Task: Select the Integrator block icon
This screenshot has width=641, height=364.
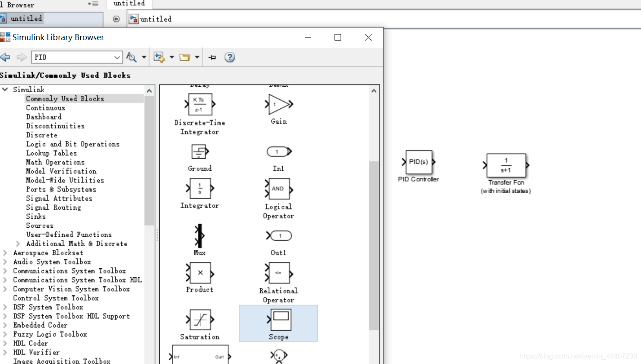Action: 200,188
